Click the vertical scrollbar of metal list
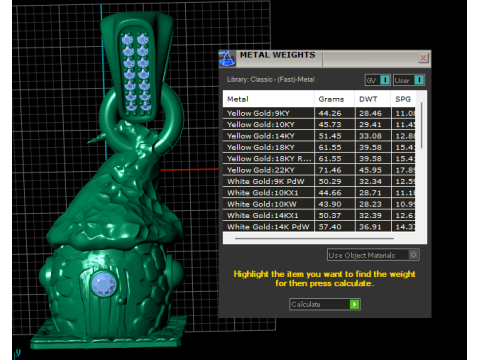The height and width of the screenshot is (360, 480). pos(422,125)
